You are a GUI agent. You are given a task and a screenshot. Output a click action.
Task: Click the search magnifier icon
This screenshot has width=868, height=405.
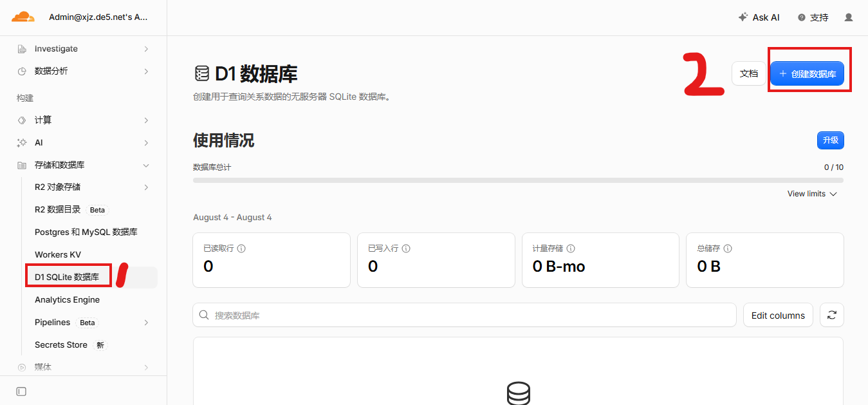point(204,315)
